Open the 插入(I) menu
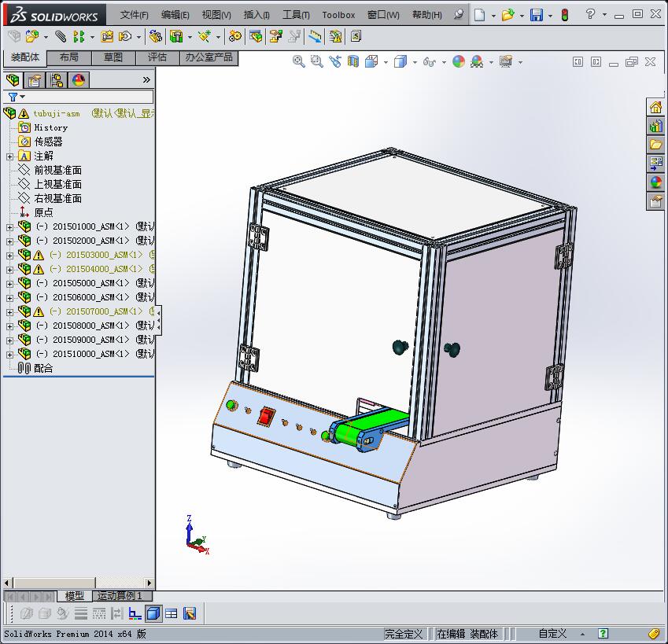This screenshot has height=644, width=668. 256,15
